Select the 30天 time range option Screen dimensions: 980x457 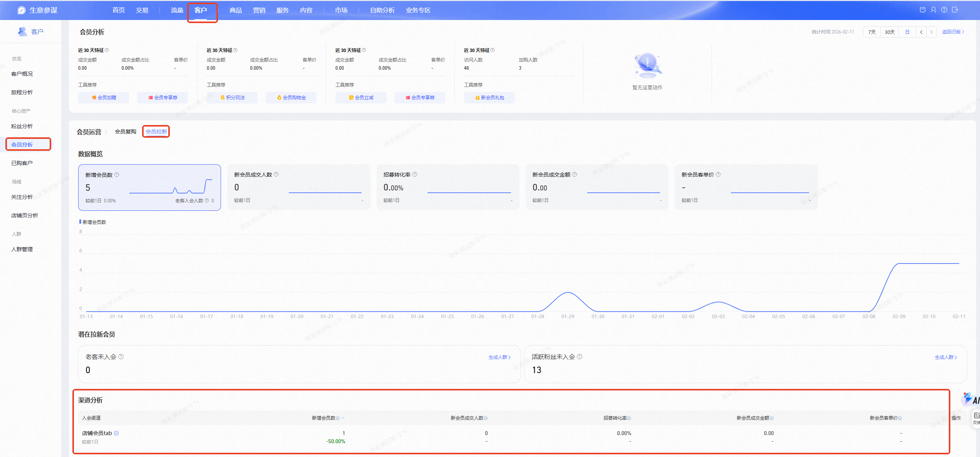pos(890,32)
